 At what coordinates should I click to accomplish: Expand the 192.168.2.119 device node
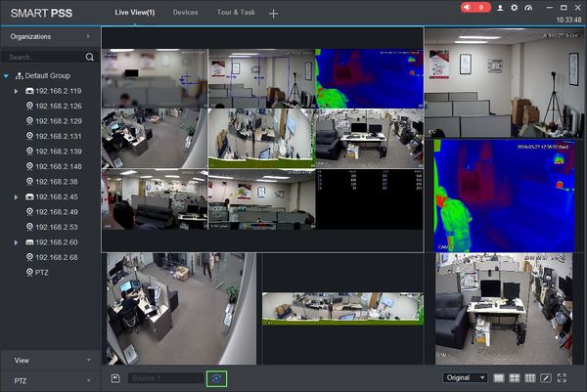(16, 91)
